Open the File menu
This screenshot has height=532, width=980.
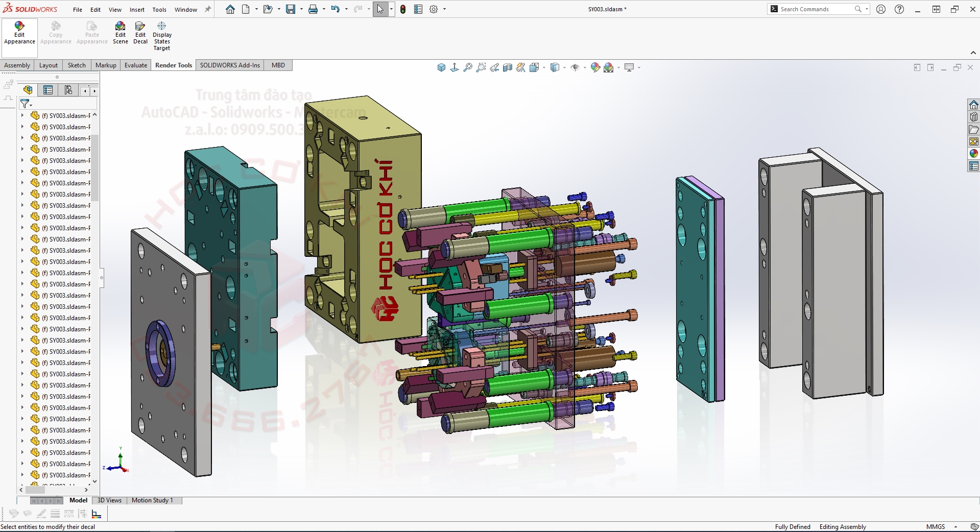tap(78, 10)
